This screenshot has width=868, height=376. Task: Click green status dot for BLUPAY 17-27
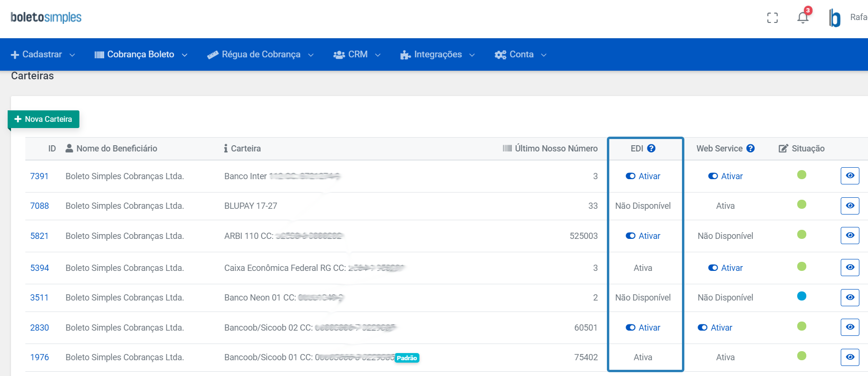pyautogui.click(x=802, y=204)
